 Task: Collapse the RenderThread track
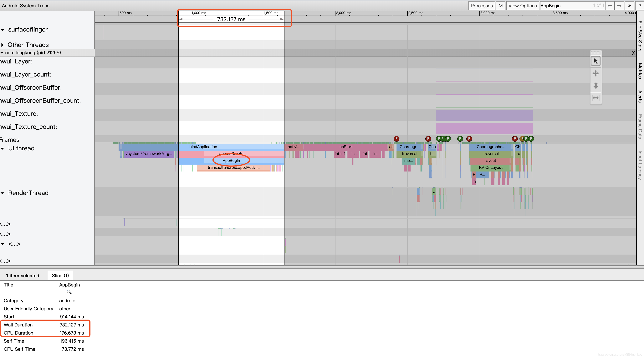[x=3, y=193]
